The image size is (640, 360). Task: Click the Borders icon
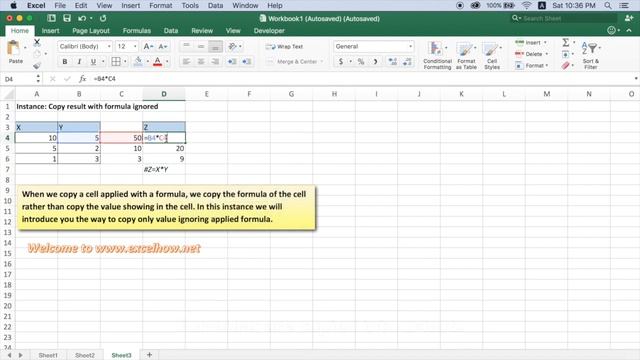[116, 62]
